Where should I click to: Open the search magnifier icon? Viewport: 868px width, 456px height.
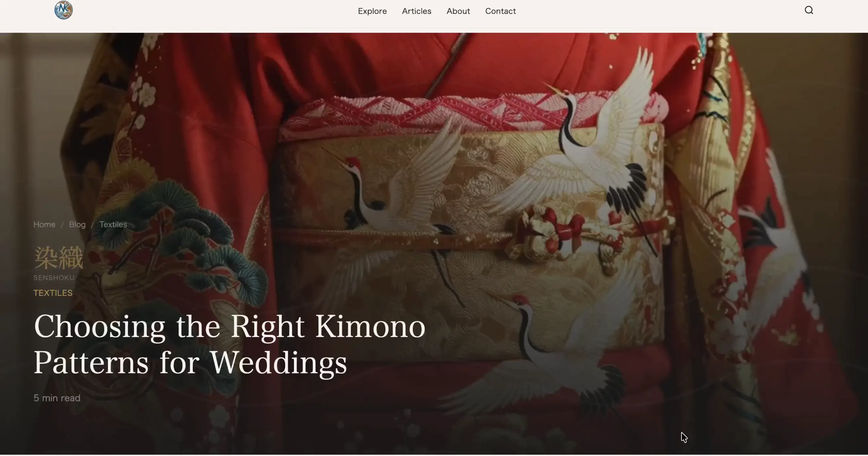point(809,11)
